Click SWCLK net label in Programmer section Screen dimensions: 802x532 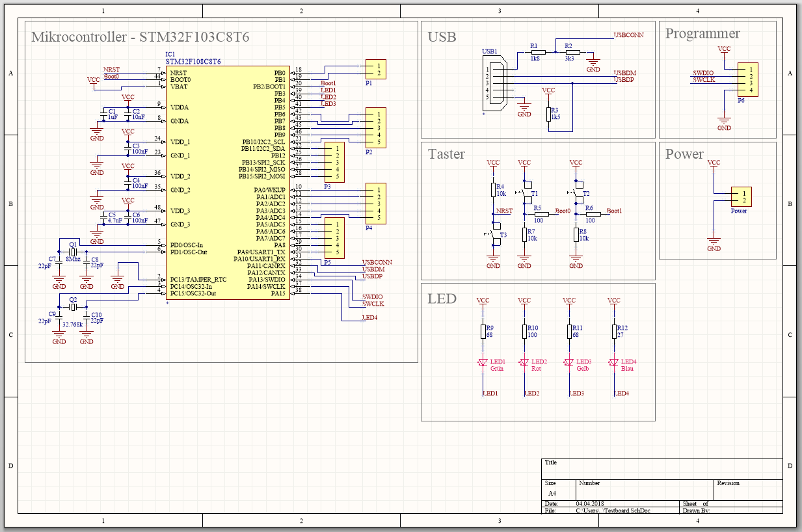(x=703, y=79)
